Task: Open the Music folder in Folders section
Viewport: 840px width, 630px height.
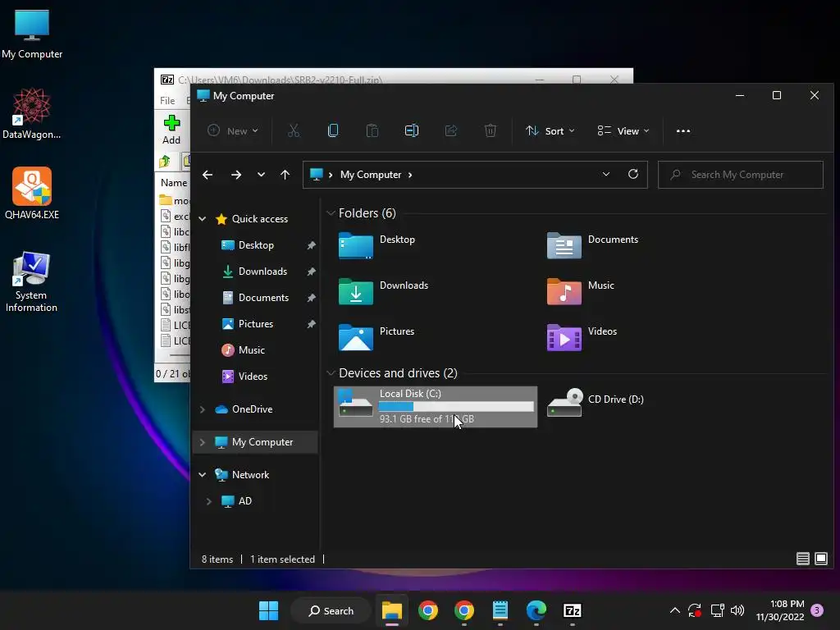Action: pos(581,291)
